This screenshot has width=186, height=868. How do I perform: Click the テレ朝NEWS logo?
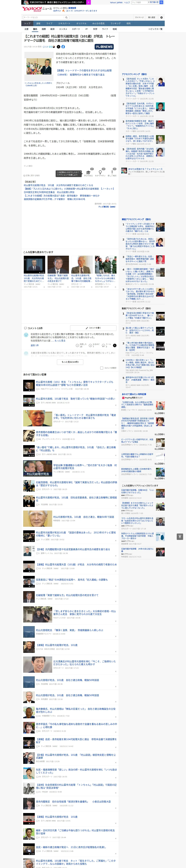point(104,47)
